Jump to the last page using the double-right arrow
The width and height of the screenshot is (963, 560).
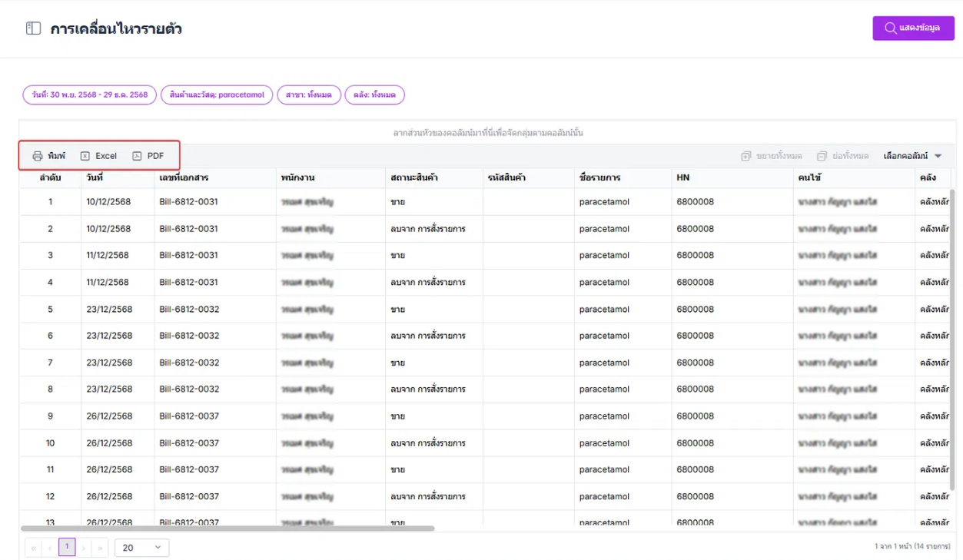point(100,548)
